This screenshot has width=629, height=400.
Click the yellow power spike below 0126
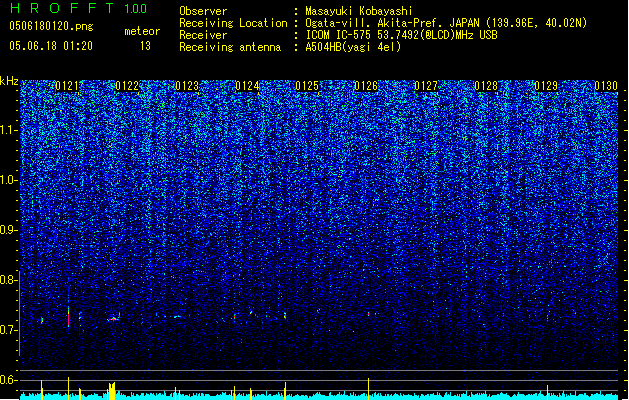click(x=368, y=388)
